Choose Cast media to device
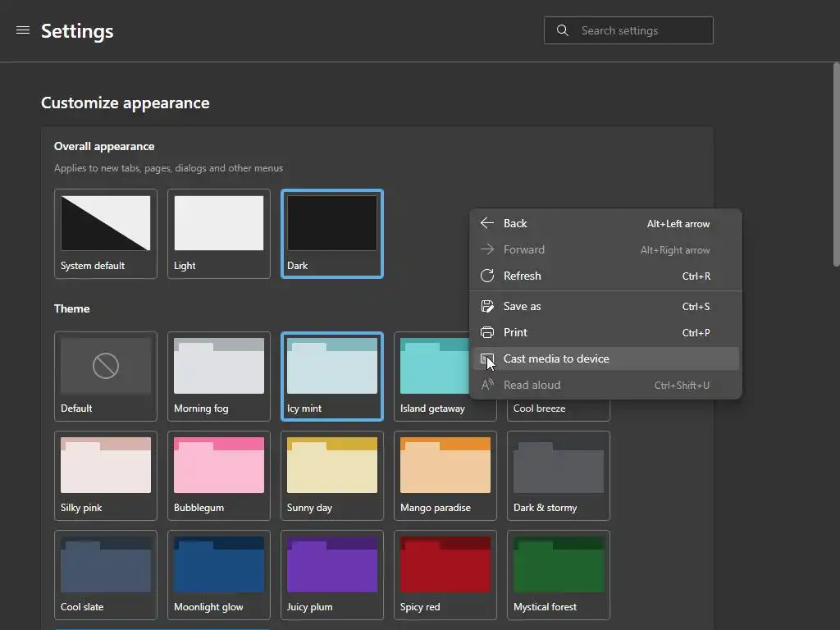Viewport: 840px width, 630px height. [556, 358]
